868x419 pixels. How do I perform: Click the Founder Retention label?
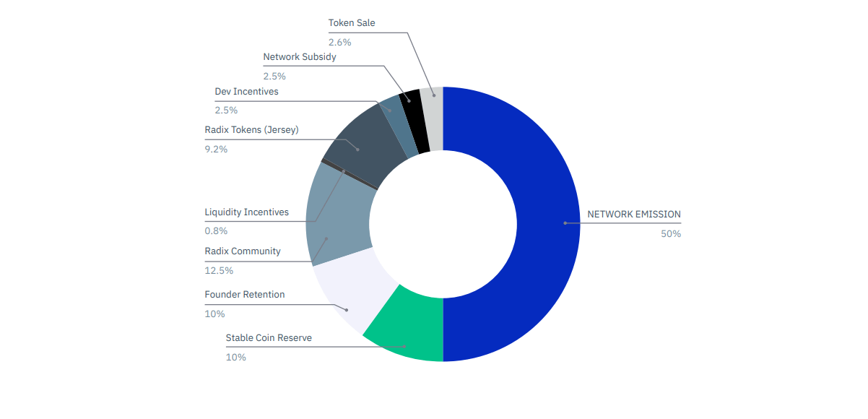pyautogui.click(x=245, y=295)
